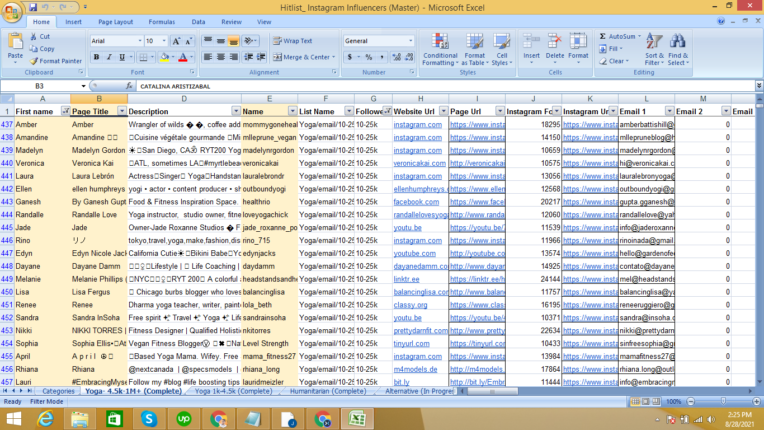
Task: Open the Description column filter dropdown
Action: [236, 111]
